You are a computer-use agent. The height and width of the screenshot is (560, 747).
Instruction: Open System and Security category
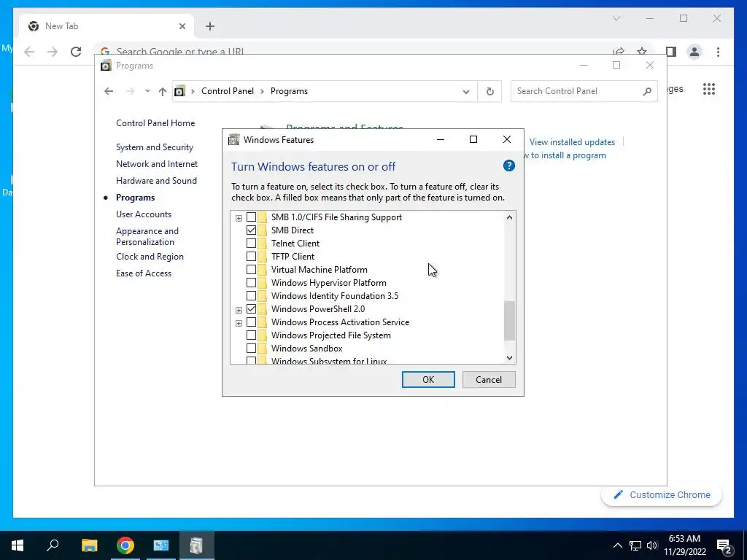(x=155, y=147)
